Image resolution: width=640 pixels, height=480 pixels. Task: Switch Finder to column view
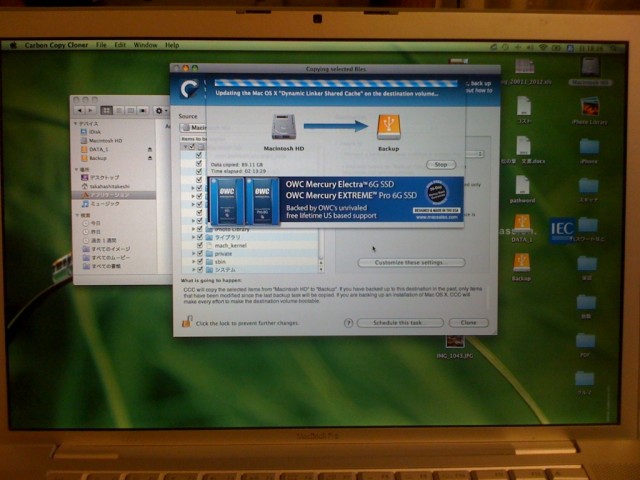coord(131,110)
